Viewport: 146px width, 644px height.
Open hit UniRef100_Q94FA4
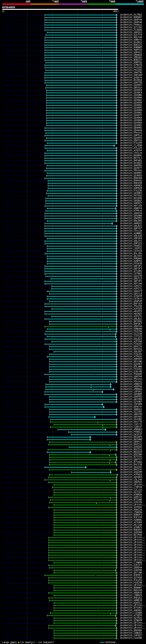click(x=131, y=20)
